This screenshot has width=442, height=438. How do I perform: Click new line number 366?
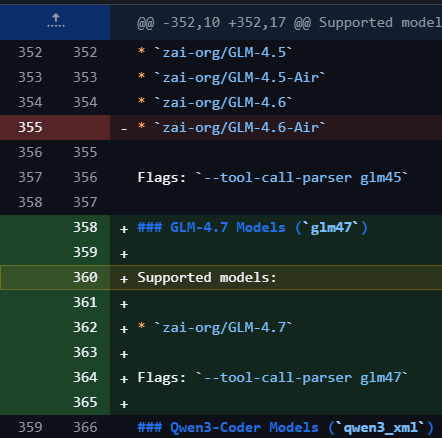pos(85,427)
